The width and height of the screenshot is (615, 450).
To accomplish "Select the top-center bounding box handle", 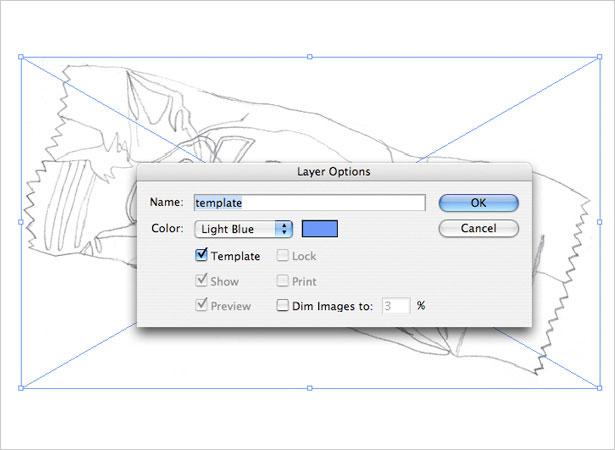I will [x=310, y=57].
